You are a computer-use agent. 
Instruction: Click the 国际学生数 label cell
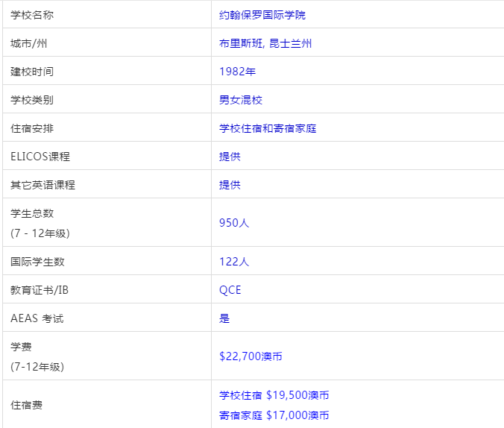click(37, 262)
